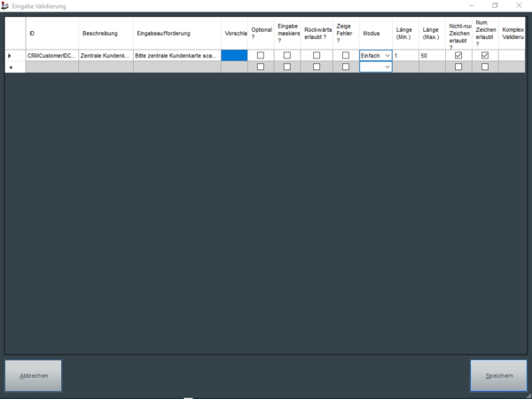The width and height of the screenshot is (532, 399).
Task: Click the new row asterisk marker
Action: point(10,66)
